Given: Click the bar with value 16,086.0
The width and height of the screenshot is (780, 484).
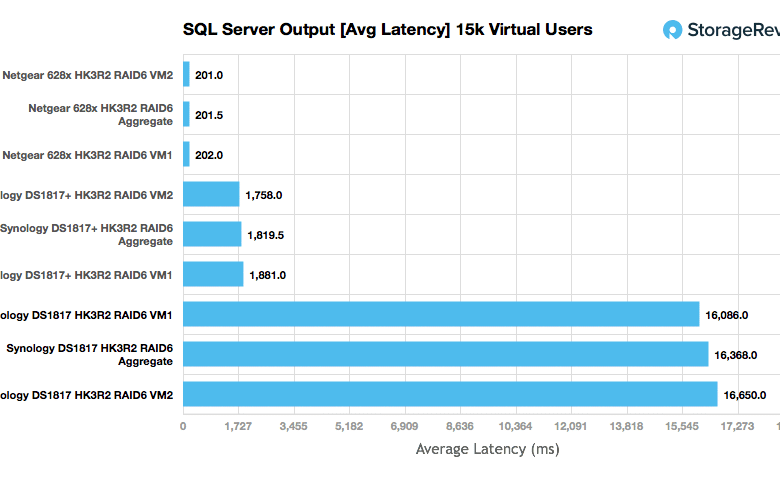Looking at the screenshot, I should 441,314.
